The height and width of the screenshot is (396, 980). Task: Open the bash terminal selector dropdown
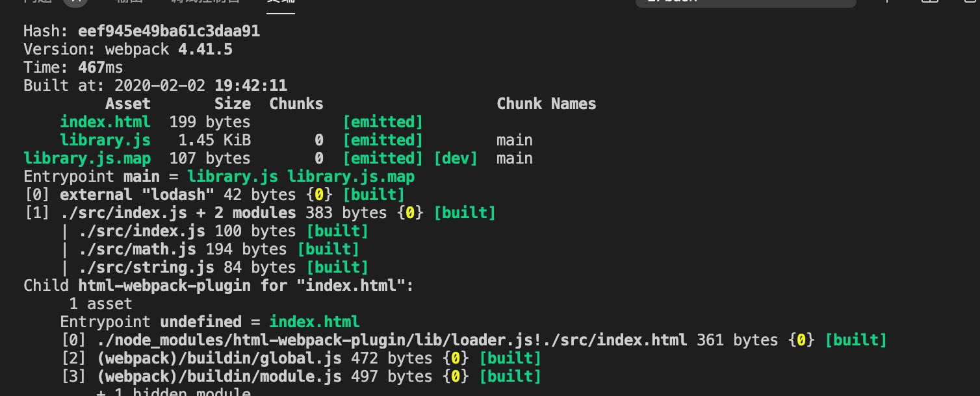click(x=745, y=2)
